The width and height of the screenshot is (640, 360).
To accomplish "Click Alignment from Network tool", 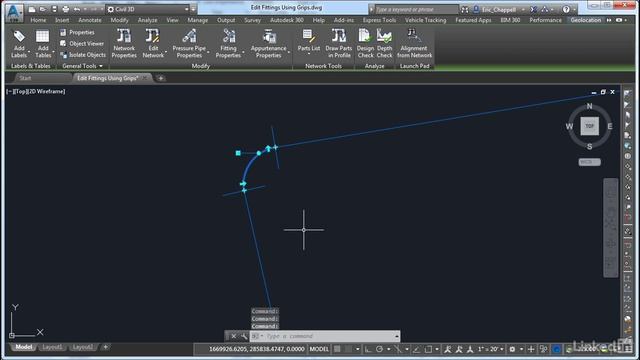I will [414, 44].
